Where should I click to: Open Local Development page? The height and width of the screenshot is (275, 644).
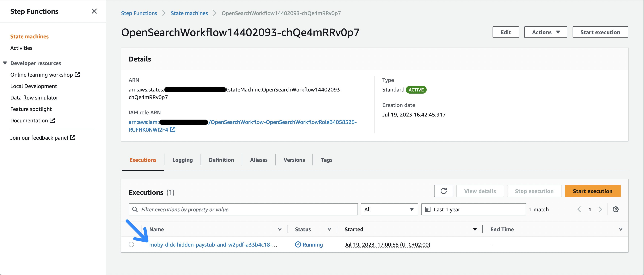[33, 86]
